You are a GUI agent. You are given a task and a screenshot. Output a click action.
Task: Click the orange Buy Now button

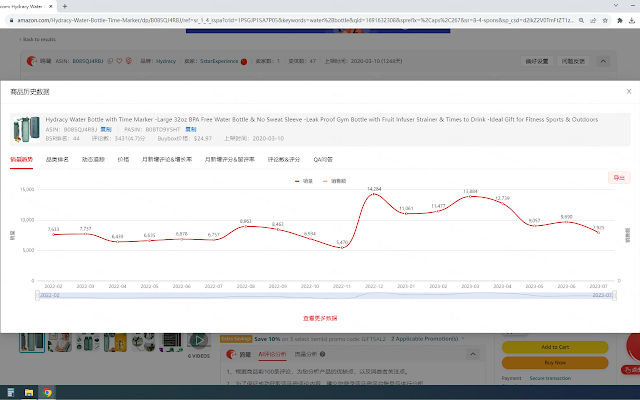(x=555, y=362)
